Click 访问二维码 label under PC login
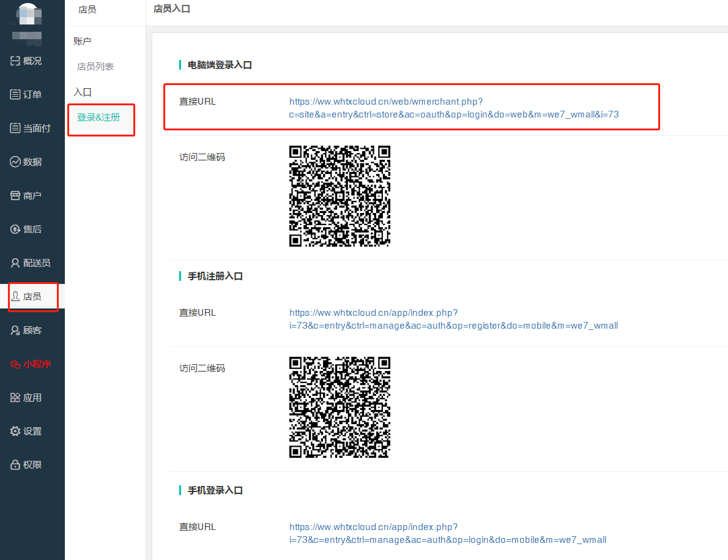 202,157
